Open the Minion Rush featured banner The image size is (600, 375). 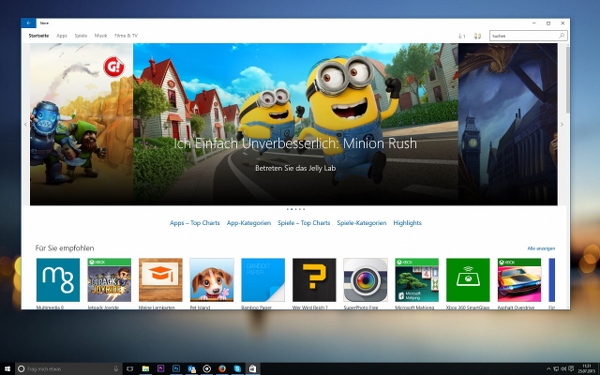point(295,124)
